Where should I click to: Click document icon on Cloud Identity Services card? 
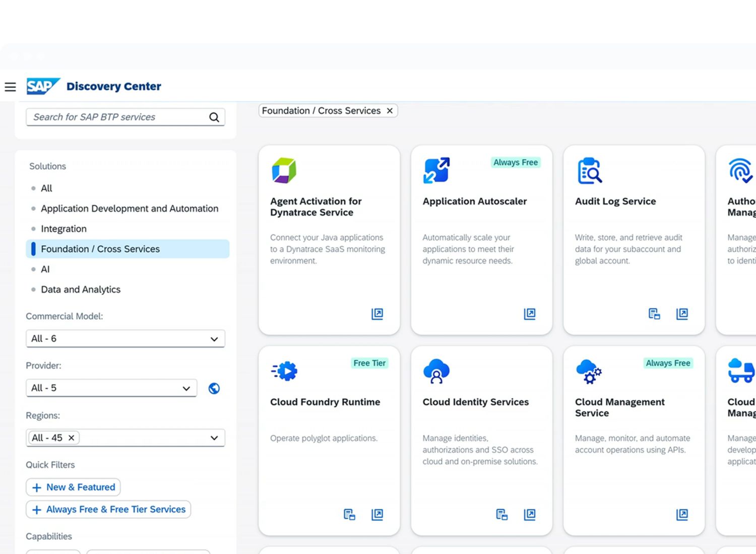click(502, 514)
